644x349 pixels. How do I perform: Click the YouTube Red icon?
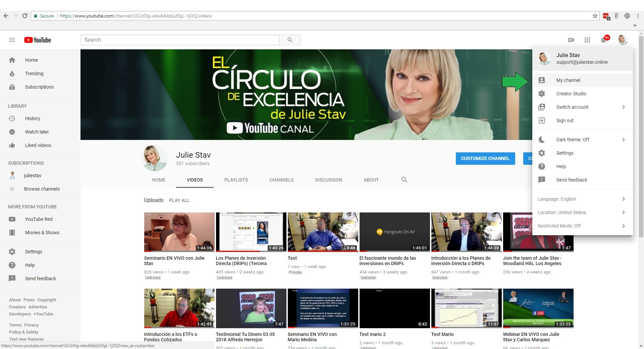12,219
